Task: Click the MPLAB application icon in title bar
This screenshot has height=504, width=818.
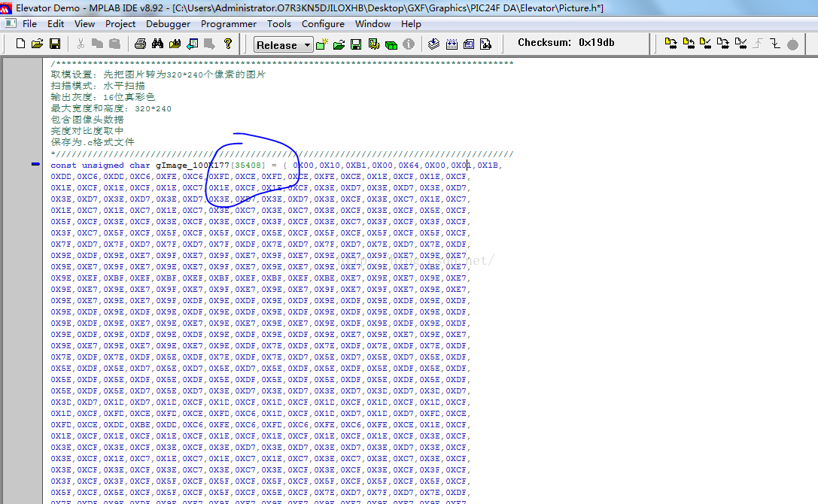Action: click(6, 8)
